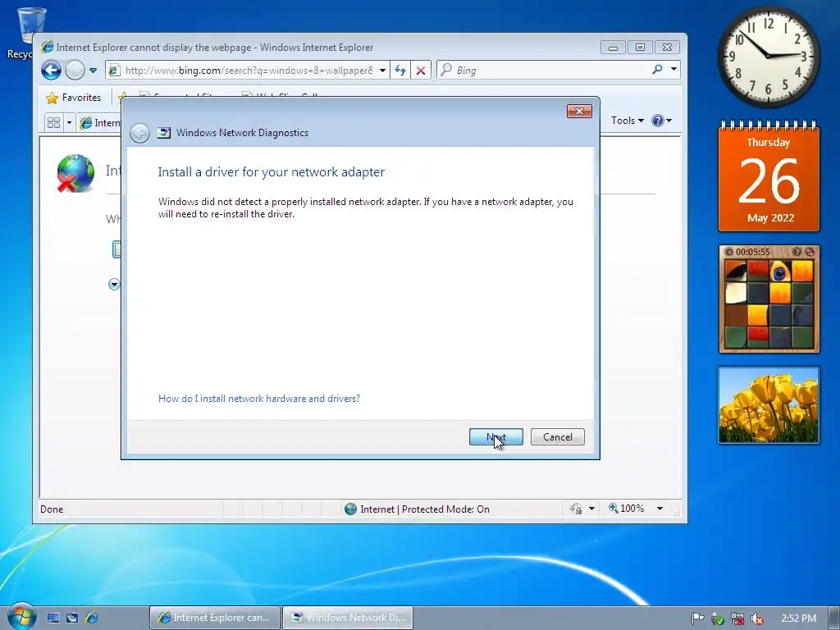Click Switch Between Windows quick launch icon
The width and height of the screenshot is (840, 630).
coord(72,618)
